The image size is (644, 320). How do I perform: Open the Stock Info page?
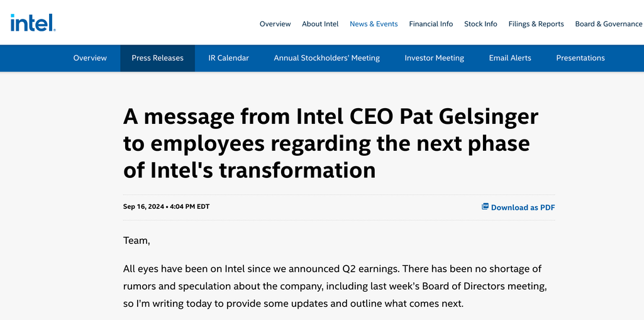(480, 24)
